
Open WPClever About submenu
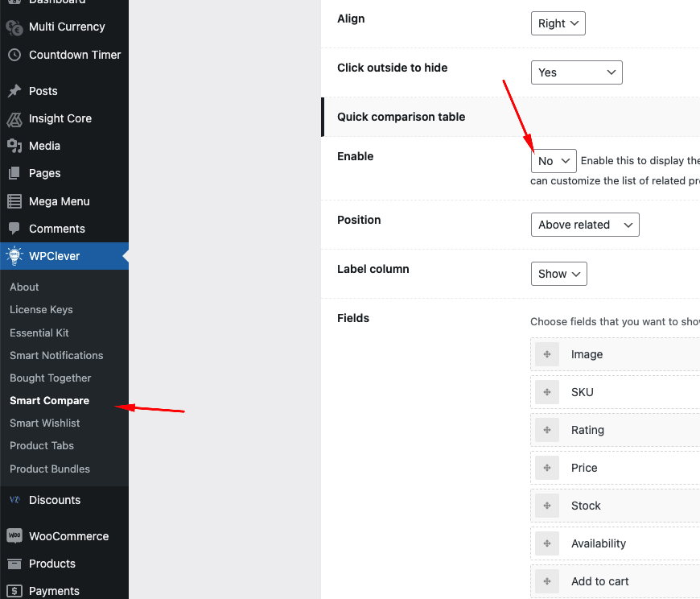tap(24, 287)
